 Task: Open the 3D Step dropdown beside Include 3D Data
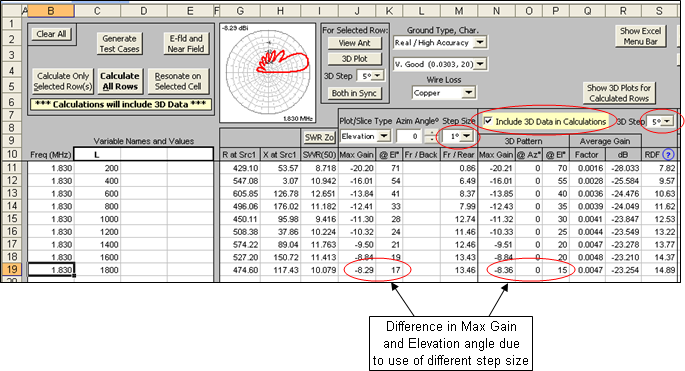click(x=667, y=121)
